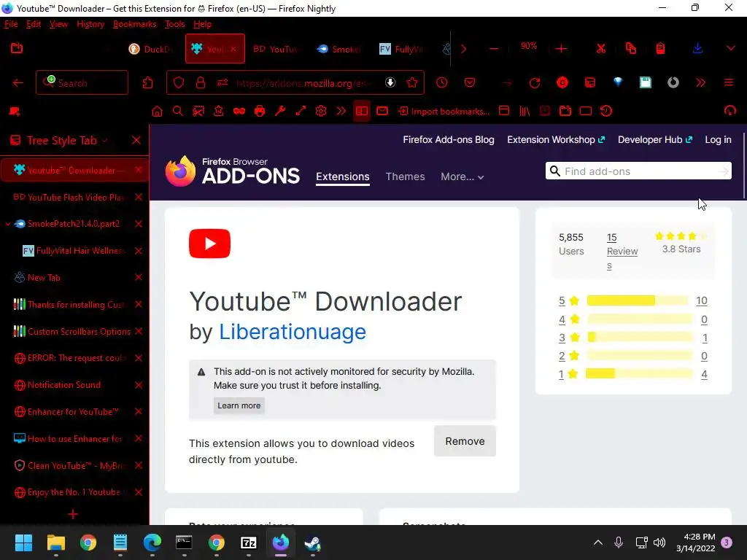
Task: Click the extensions puzzle-piece icon
Action: (147, 83)
